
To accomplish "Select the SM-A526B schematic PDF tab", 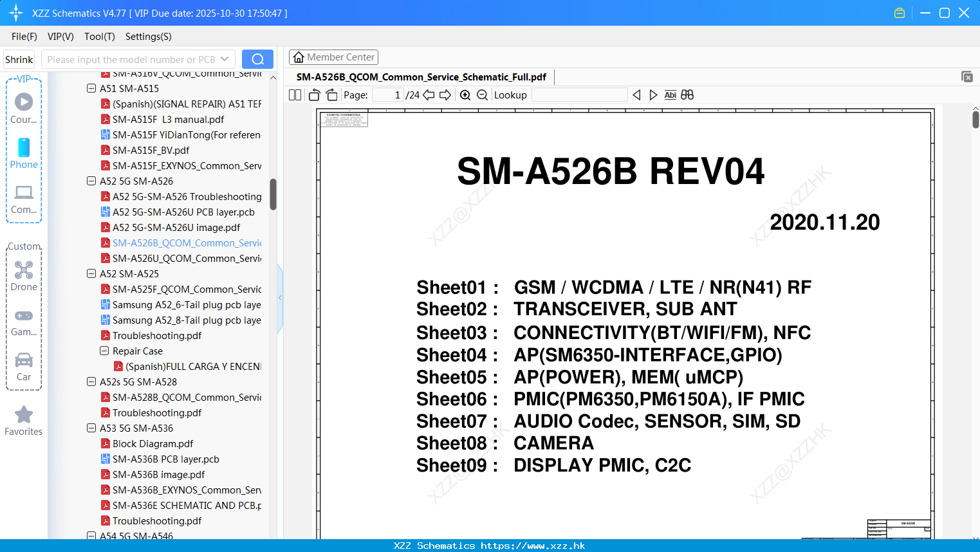I will click(x=421, y=77).
